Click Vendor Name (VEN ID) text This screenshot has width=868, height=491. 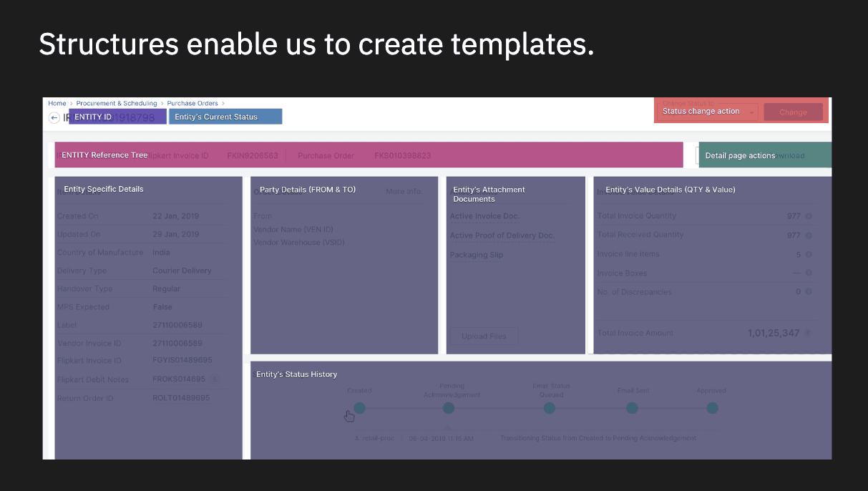293,230
